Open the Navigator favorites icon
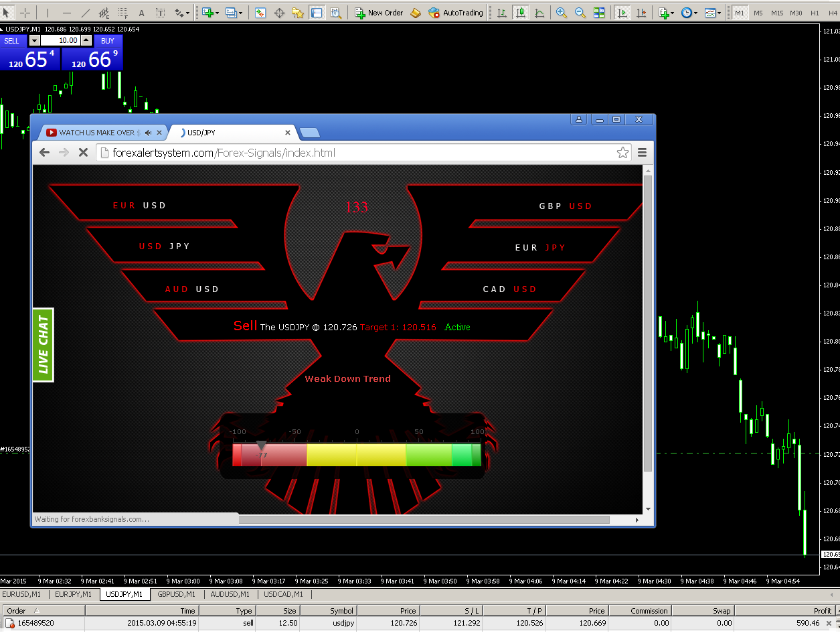840x633 pixels. [x=298, y=13]
